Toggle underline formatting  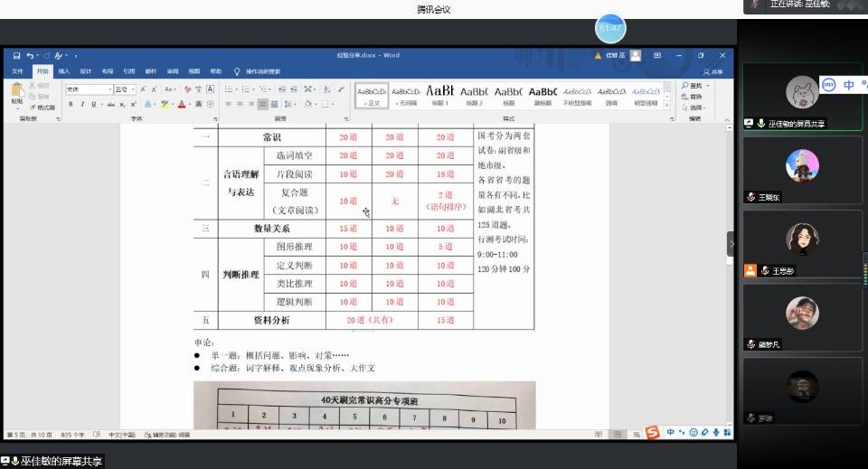[93, 104]
